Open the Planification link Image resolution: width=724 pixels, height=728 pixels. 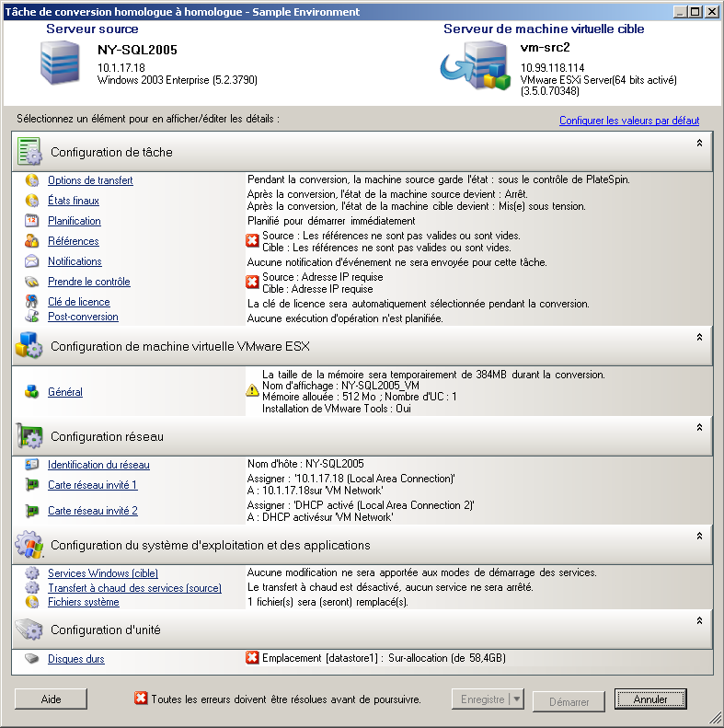point(75,221)
